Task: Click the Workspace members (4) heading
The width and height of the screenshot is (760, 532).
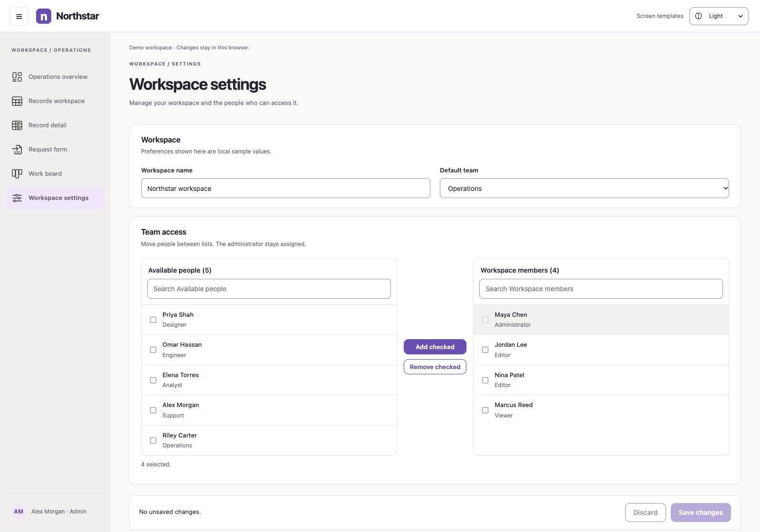Action: point(520,270)
